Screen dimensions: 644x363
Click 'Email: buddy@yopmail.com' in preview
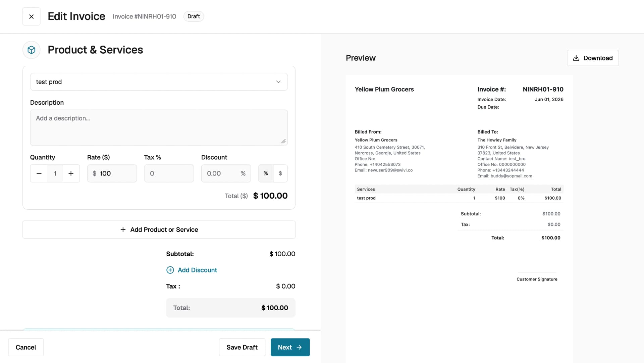tap(504, 176)
